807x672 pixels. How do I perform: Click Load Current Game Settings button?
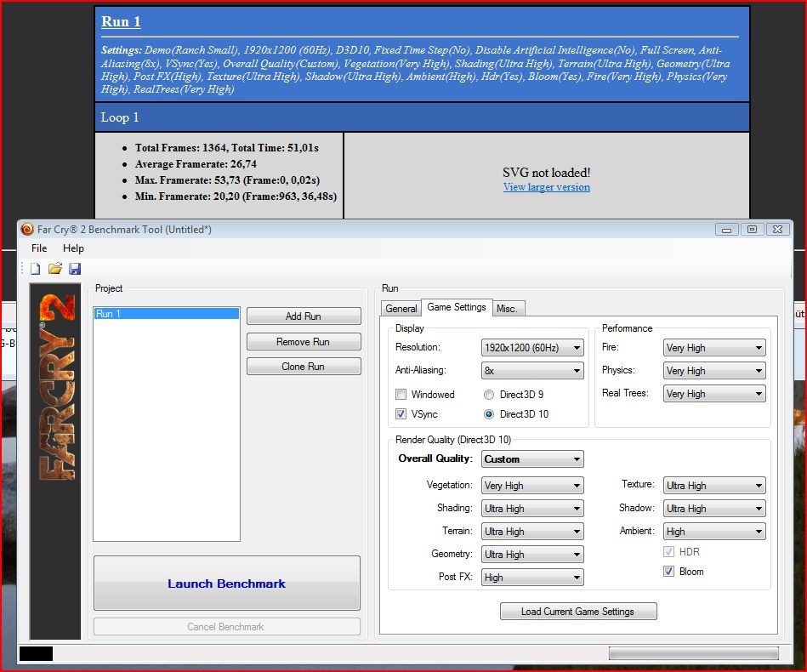coord(578,612)
